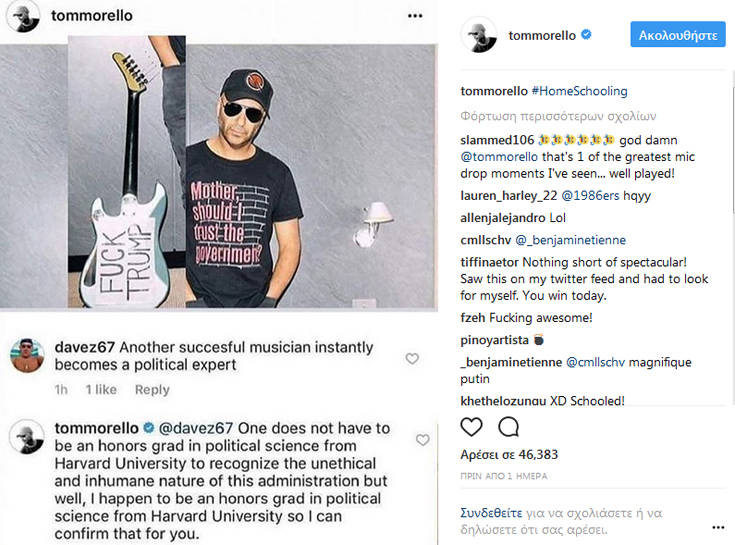The width and height of the screenshot is (735, 545).
Task: Click the blue Ακολουθήστε follow button
Action: click(677, 35)
